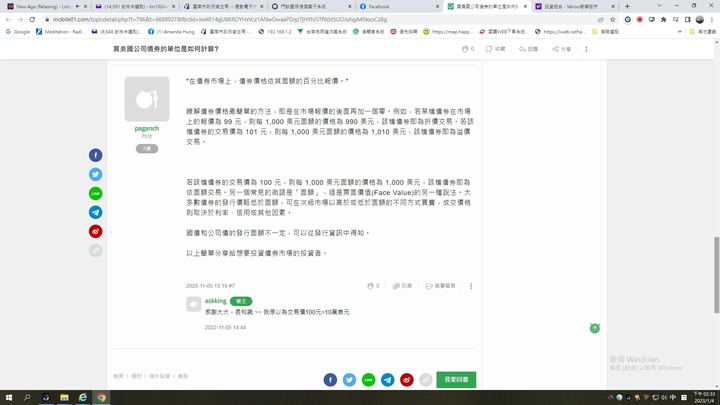Expand the Chrome tab search chevron

coord(659,6)
